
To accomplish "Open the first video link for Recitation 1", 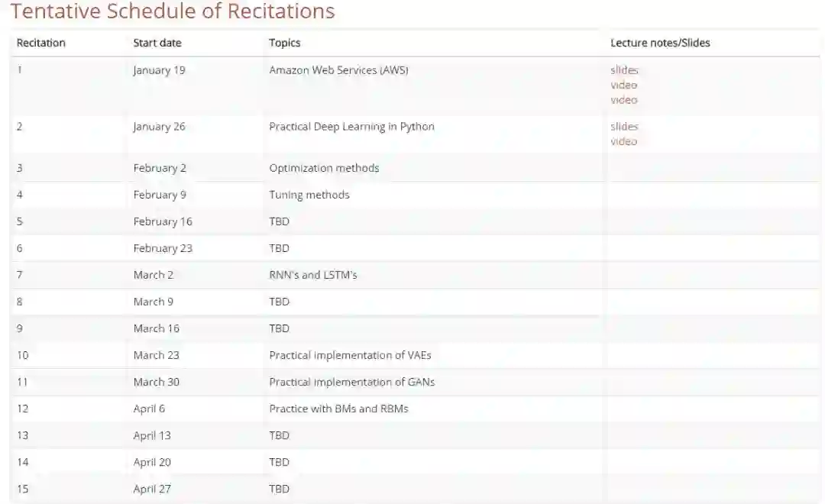I will [623, 85].
